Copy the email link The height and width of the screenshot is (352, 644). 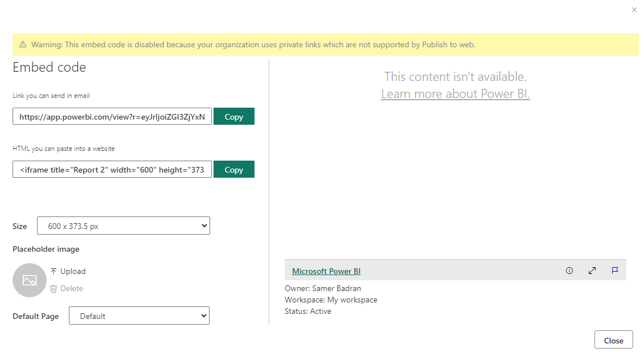[233, 117]
